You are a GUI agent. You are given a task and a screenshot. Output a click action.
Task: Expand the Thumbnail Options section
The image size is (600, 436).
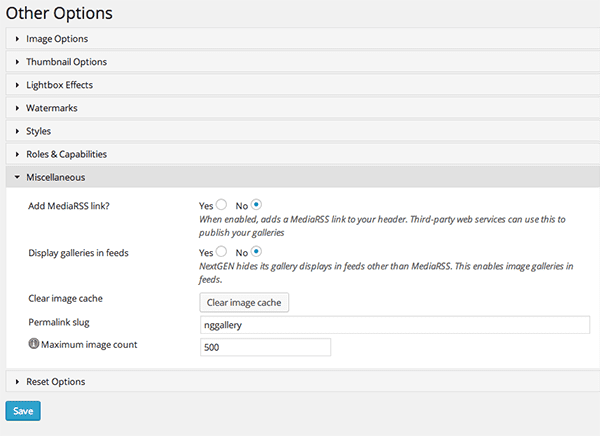pos(66,62)
